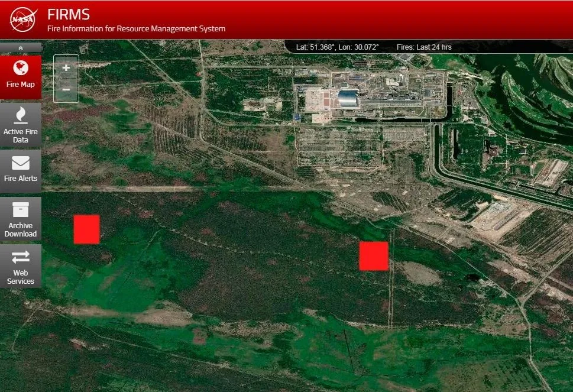Screen dimensions: 573x392
Task: Zoom in with the plus button
Action: [x=66, y=68]
